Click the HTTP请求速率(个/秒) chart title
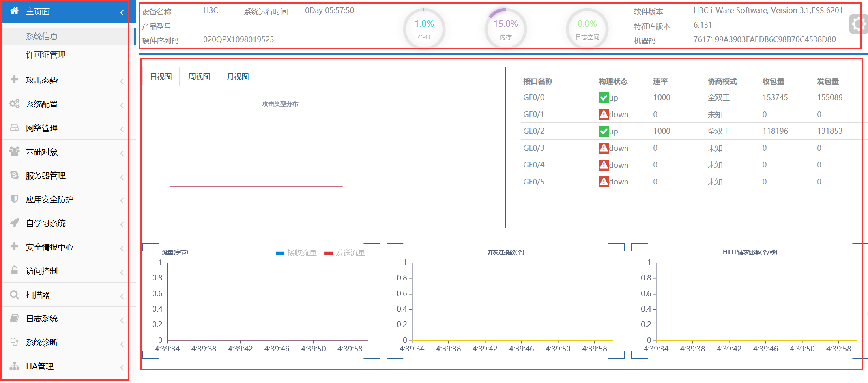The height and width of the screenshot is (383, 868). pyautogui.click(x=750, y=252)
